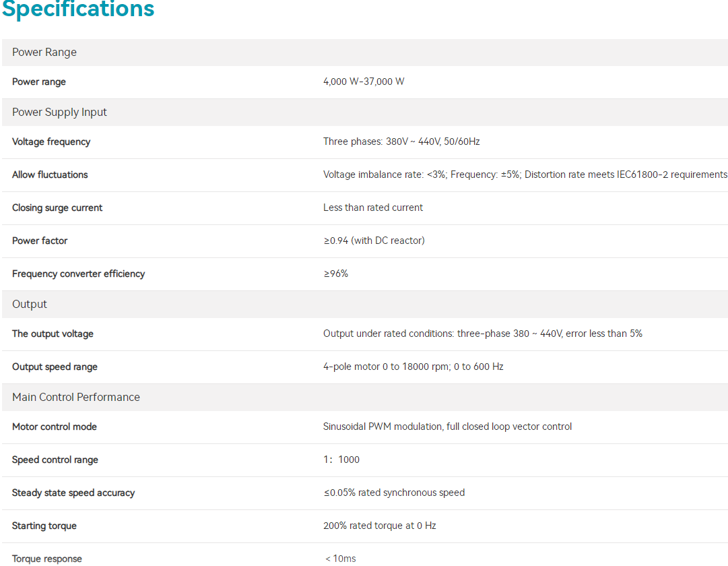The width and height of the screenshot is (728, 566).
Task: Select the Output section header
Action: click(30, 305)
